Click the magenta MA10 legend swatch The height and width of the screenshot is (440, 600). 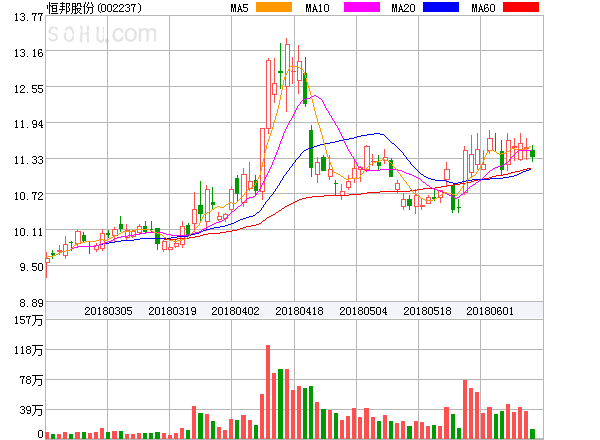362,7
